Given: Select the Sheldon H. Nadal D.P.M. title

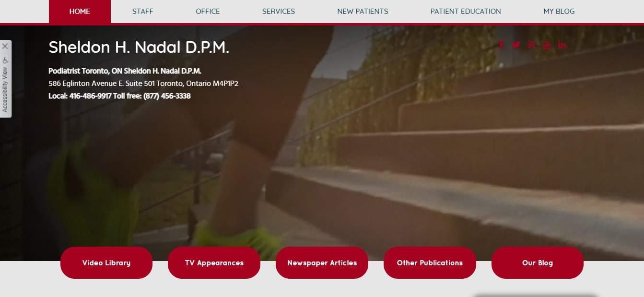Looking at the screenshot, I should tap(139, 47).
